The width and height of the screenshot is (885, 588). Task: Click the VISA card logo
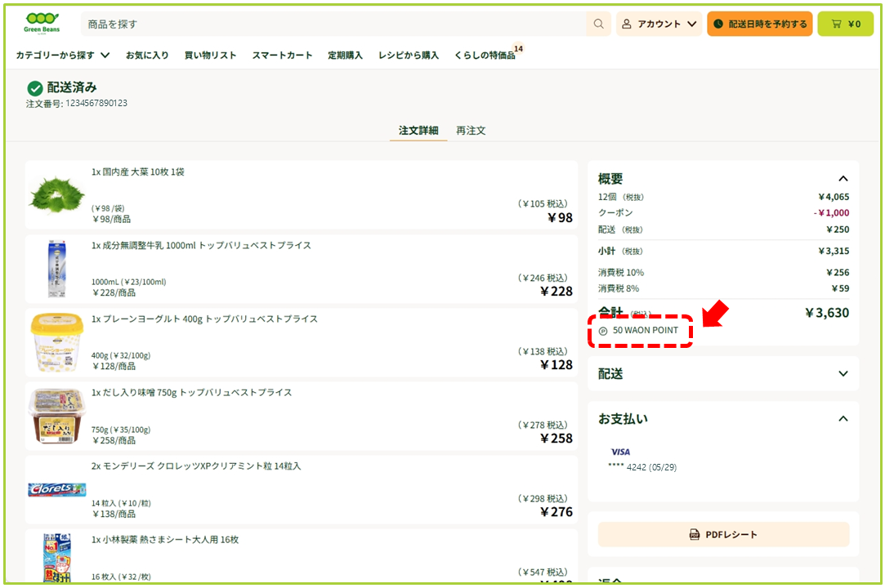[620, 452]
